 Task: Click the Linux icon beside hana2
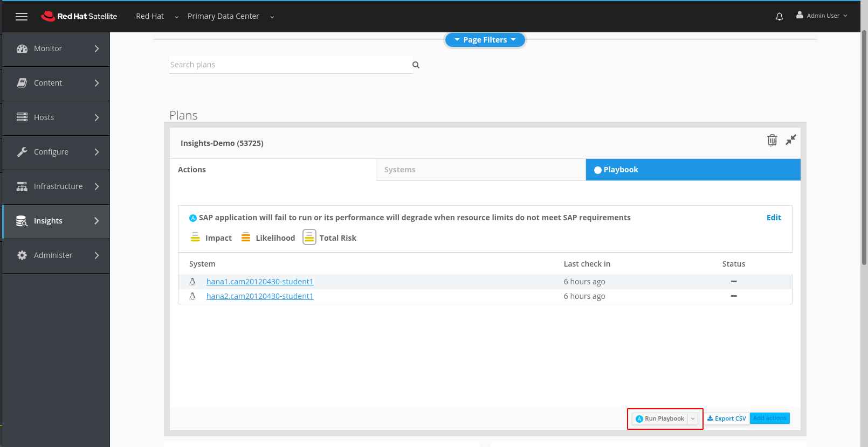[x=192, y=296]
